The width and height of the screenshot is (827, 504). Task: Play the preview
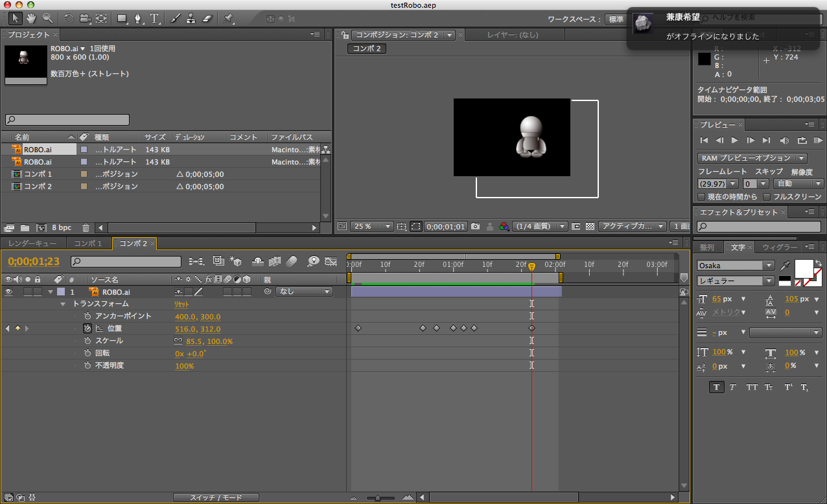pyautogui.click(x=734, y=141)
